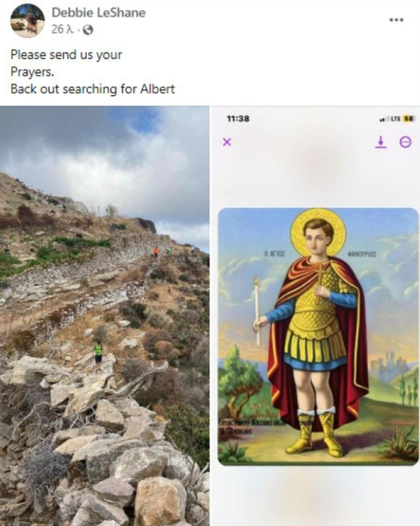Select the "Please send us your" text line
Screen dimensions: 420x526
tap(66, 55)
